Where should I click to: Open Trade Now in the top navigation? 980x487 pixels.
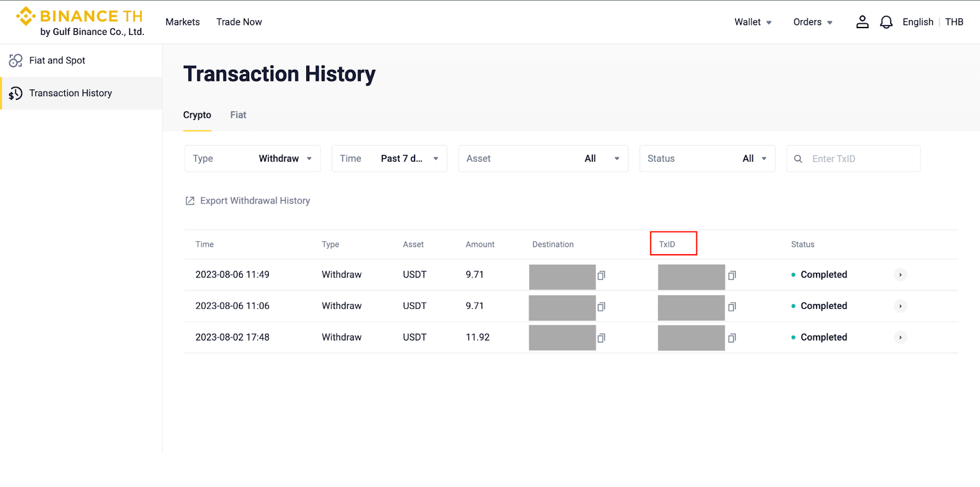point(239,22)
